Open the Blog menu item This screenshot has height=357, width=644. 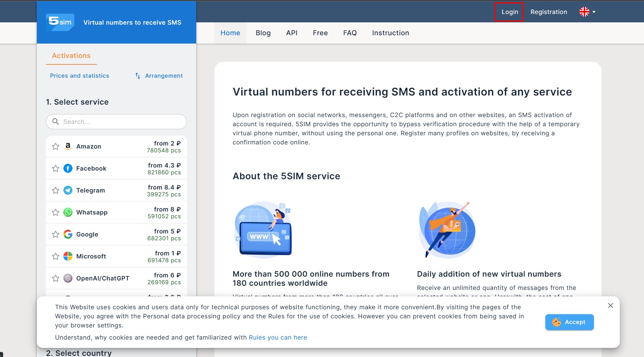coord(263,33)
